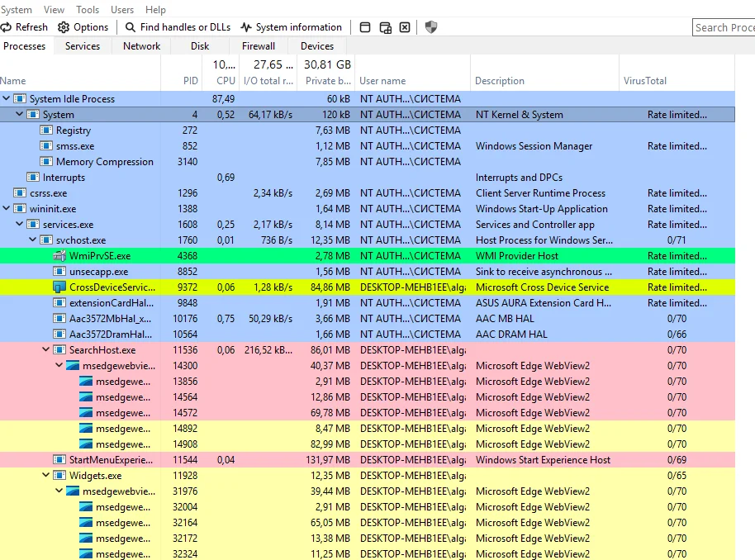Collapse the System process node

click(x=19, y=115)
